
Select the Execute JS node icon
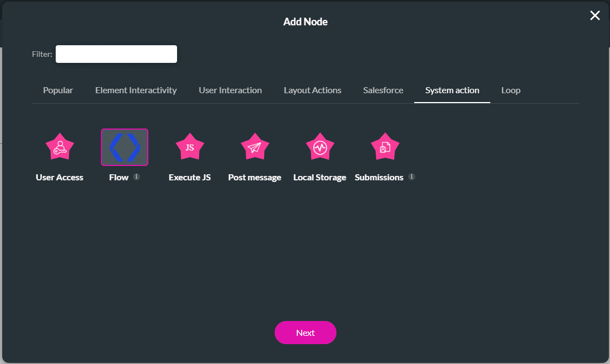(x=190, y=147)
